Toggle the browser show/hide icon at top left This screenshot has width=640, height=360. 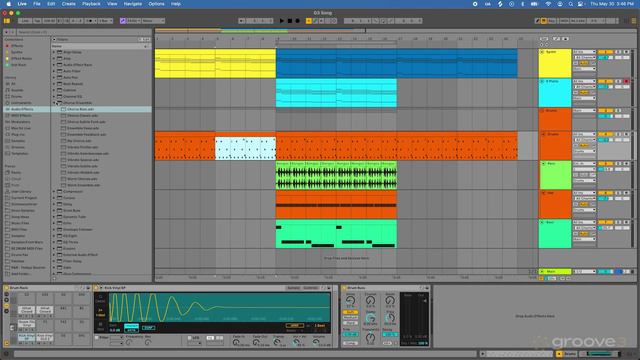7,21
